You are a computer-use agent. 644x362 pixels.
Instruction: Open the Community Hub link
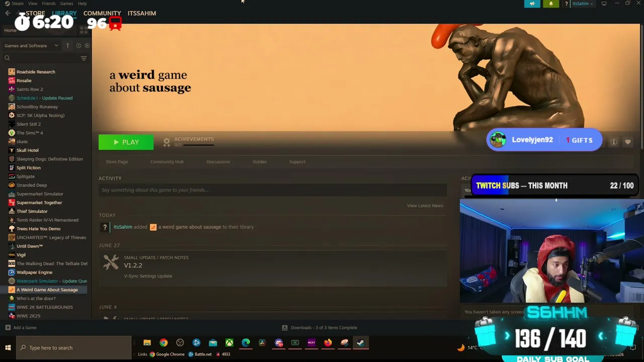tap(167, 162)
